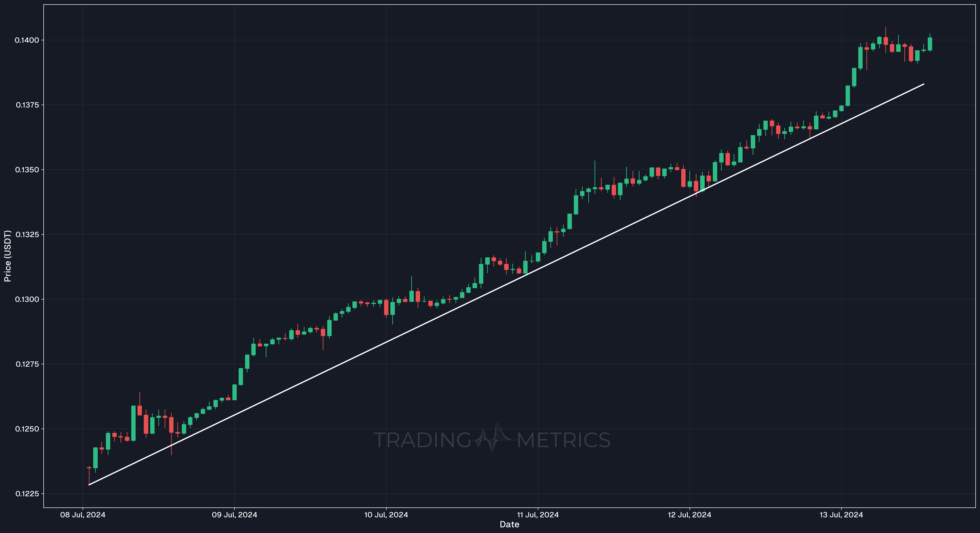The image size is (980, 533).
Task: Click the 08 Jul, 2024 date label
Action: pos(83,515)
